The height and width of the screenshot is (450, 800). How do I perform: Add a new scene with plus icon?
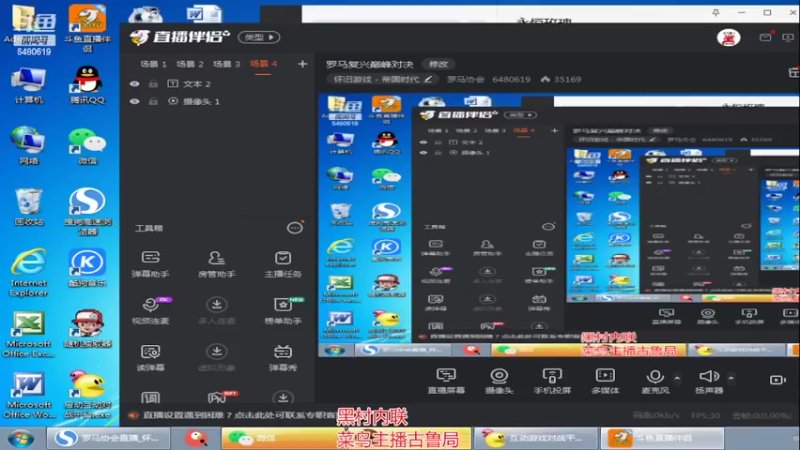(x=303, y=64)
